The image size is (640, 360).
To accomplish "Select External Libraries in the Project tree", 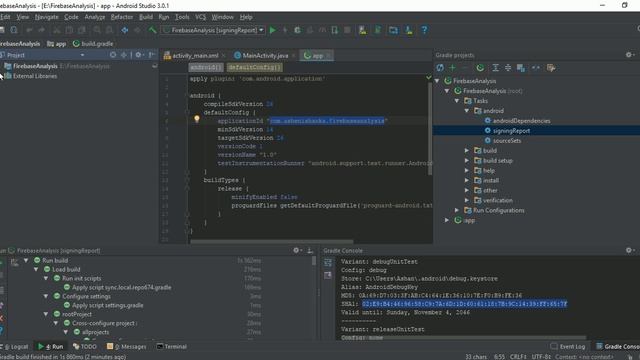I will 35,76.
